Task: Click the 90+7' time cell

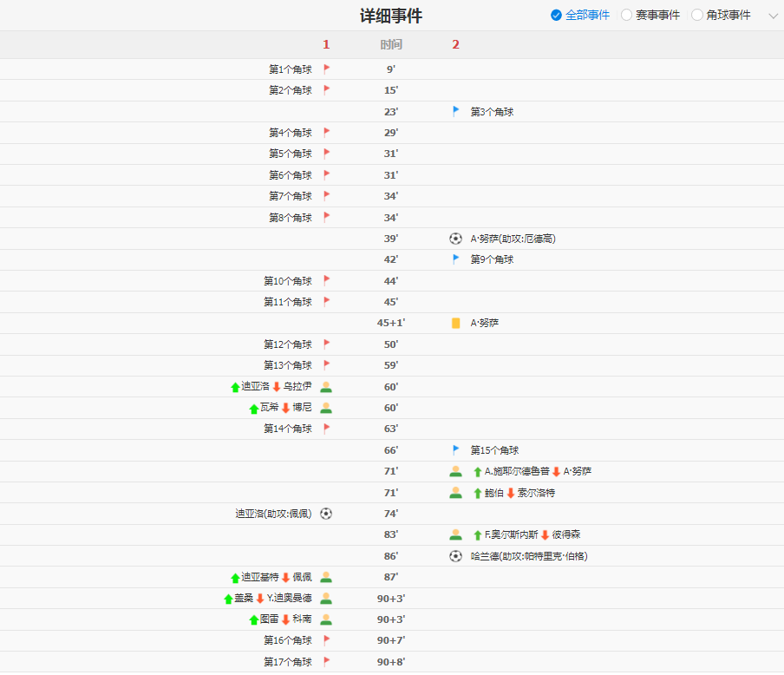Action: 391,640
